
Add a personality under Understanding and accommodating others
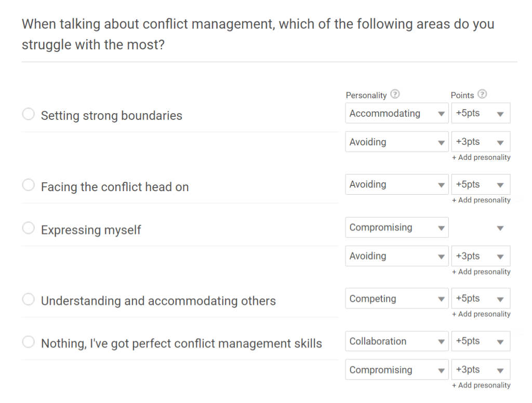(x=481, y=314)
